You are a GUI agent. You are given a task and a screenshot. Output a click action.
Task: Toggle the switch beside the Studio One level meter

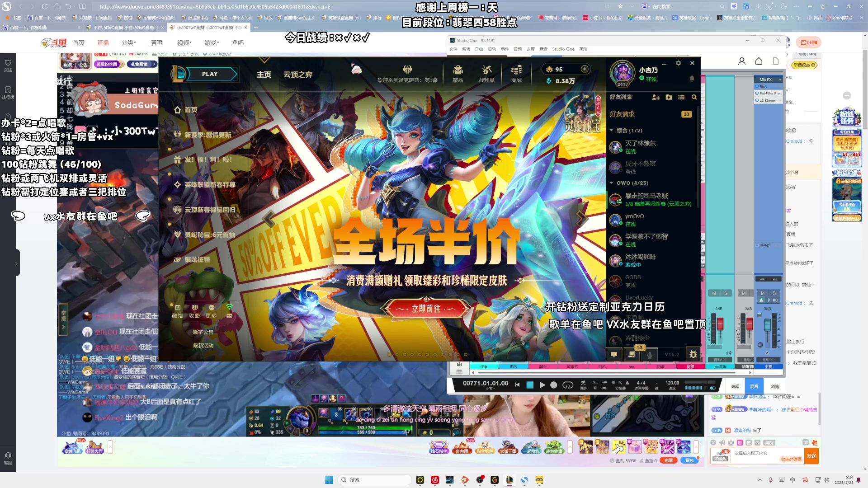click(x=713, y=388)
